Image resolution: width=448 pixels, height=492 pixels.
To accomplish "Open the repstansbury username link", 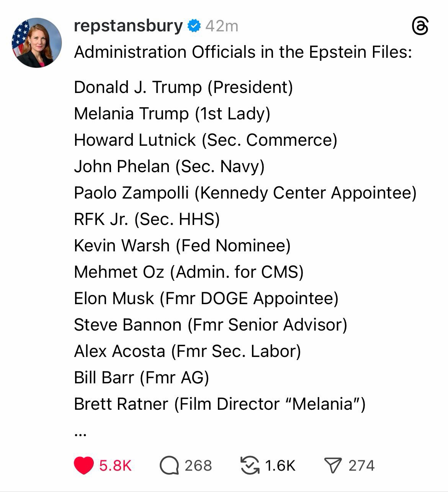I will 128,26.
